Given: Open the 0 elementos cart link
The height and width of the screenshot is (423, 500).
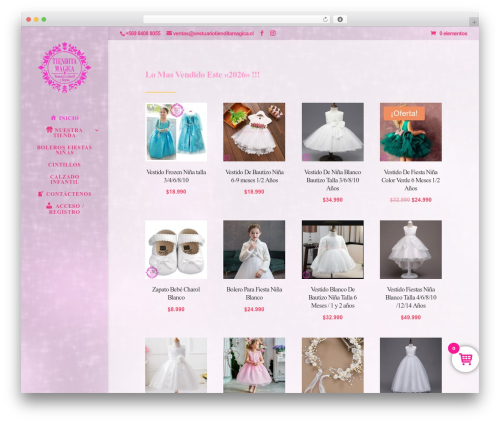Looking at the screenshot, I should point(453,33).
